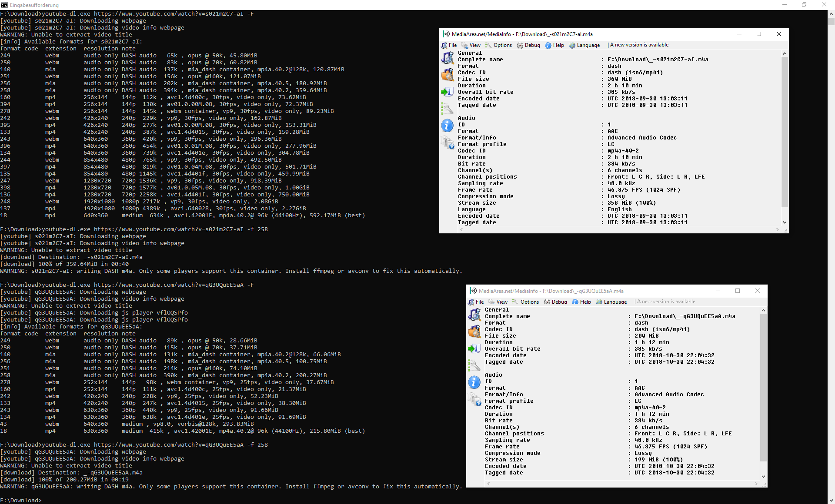Viewport: 835px width, 504px height.
Task: Expand Debug menu in lower qG3UQuEE5aA window
Action: pyautogui.click(x=559, y=302)
